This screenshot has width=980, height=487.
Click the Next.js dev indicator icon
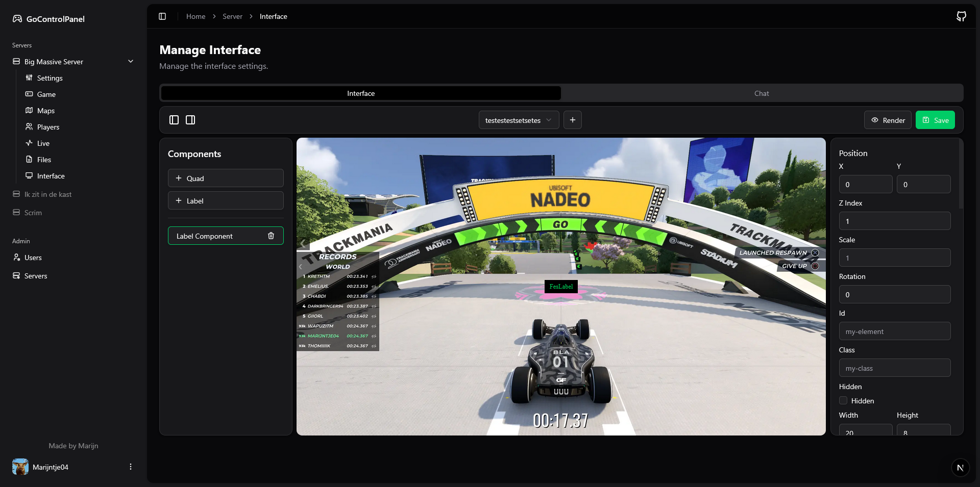(x=960, y=468)
